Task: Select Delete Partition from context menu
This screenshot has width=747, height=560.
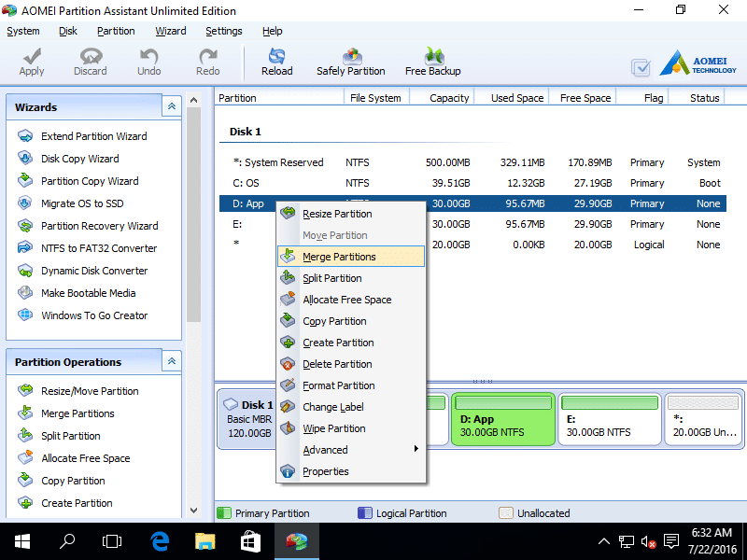Action: tap(351, 364)
